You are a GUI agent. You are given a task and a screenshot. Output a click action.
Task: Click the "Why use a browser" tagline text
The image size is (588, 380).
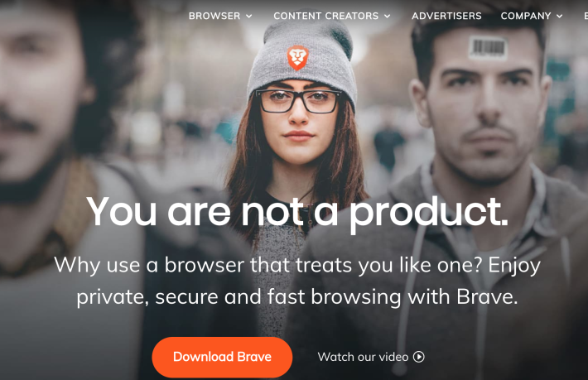click(297, 281)
